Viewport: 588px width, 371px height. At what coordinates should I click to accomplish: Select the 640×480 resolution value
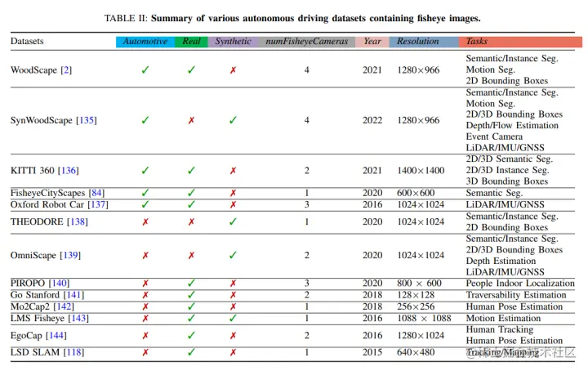(416, 353)
